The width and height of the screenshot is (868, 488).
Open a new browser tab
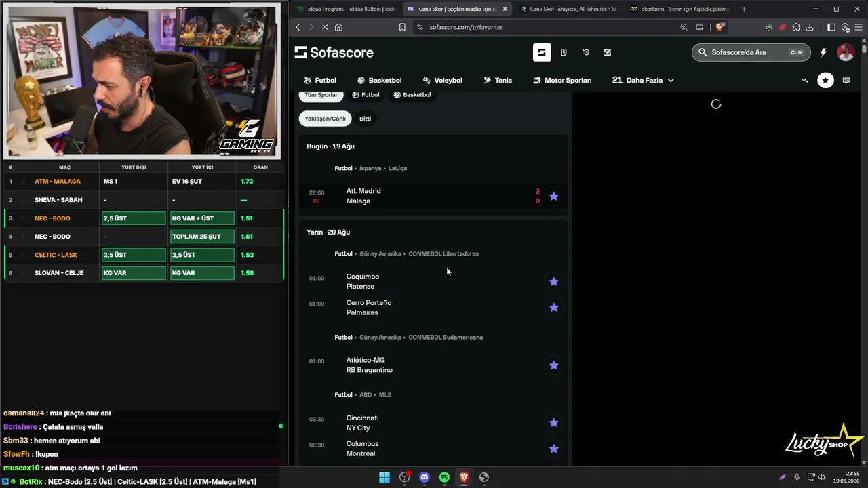[744, 9]
